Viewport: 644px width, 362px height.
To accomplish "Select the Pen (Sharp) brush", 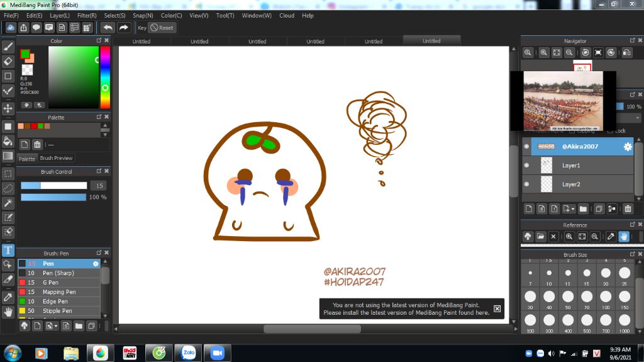I will tap(58, 273).
